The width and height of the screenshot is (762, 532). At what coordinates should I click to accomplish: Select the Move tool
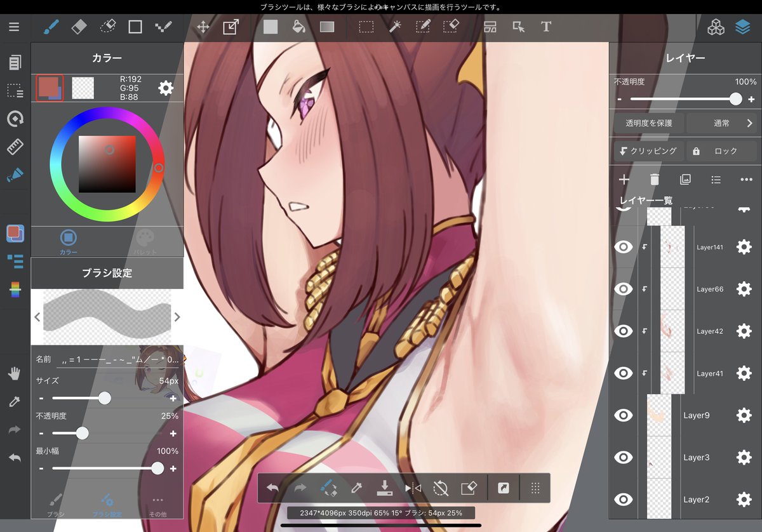203,27
